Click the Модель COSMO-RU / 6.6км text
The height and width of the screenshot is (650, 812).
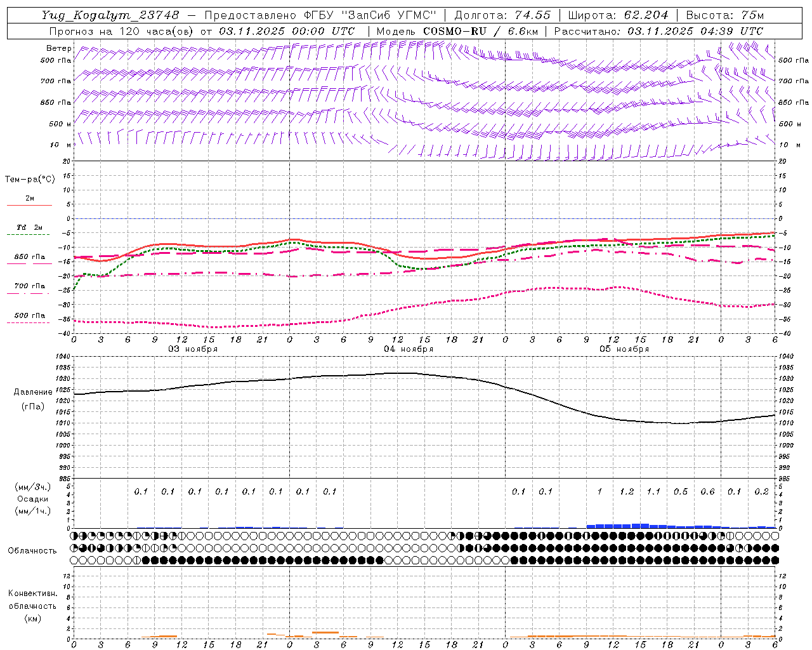[x=457, y=31]
